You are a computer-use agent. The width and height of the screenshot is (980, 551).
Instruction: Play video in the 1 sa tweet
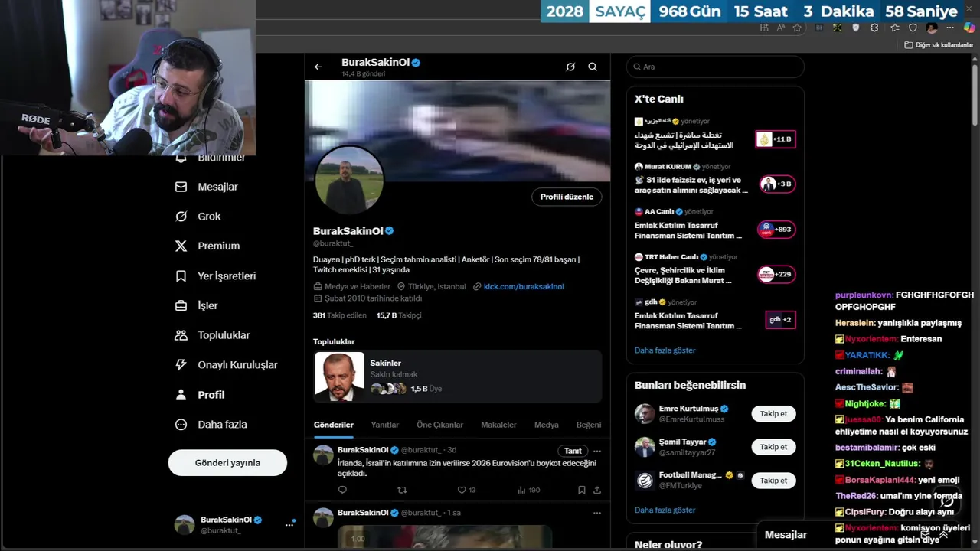tap(445, 538)
